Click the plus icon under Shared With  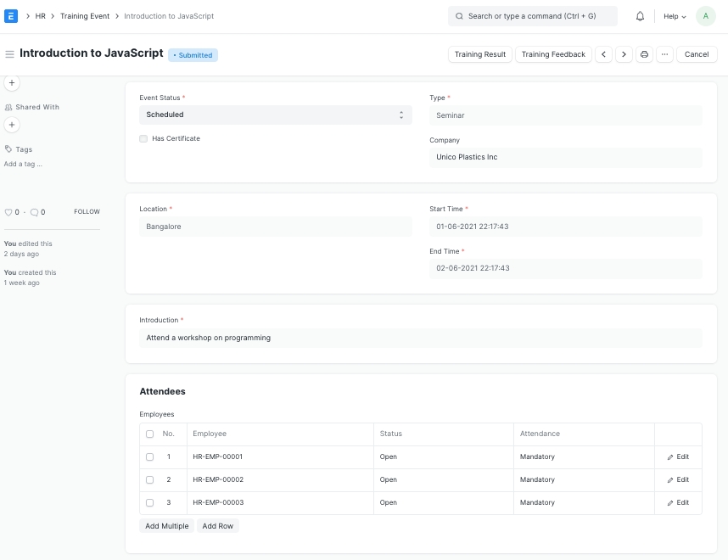click(x=12, y=125)
